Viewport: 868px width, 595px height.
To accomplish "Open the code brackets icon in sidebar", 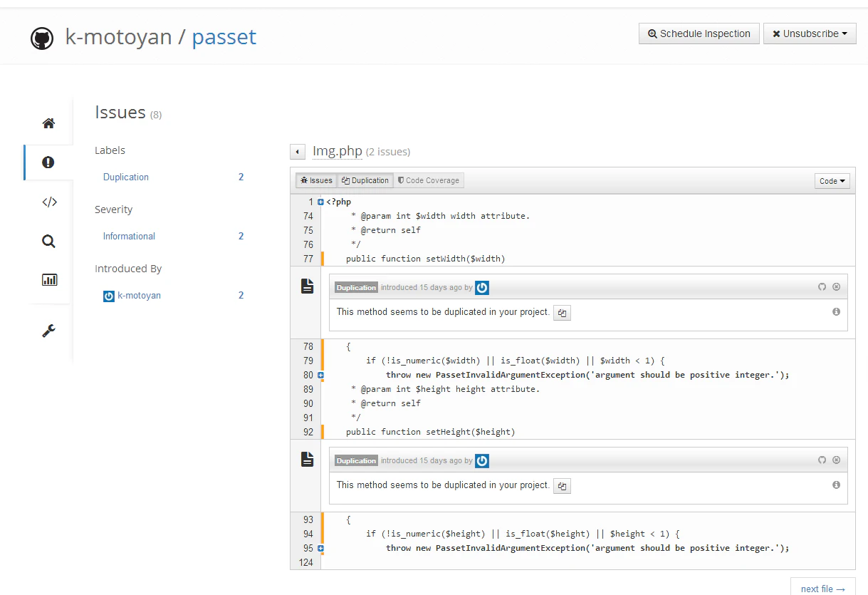I will 49,202.
